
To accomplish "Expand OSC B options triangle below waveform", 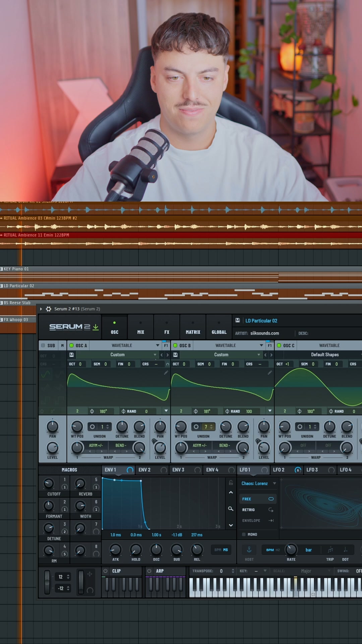I will (270, 411).
